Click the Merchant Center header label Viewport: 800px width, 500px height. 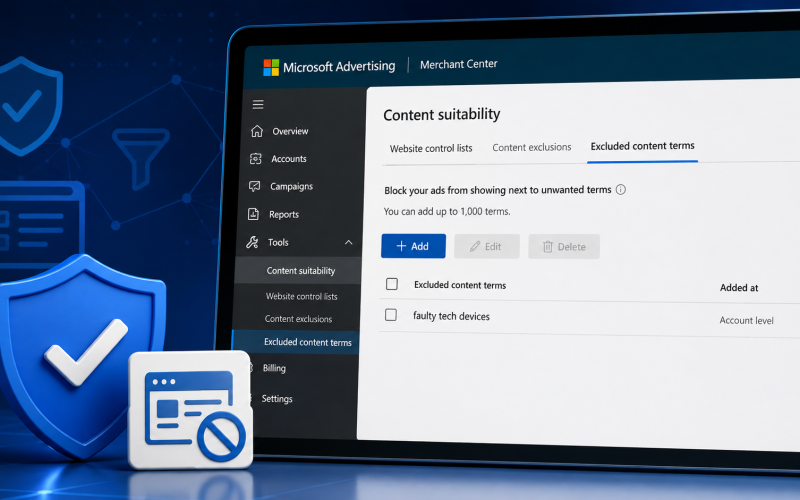pyautogui.click(x=458, y=64)
